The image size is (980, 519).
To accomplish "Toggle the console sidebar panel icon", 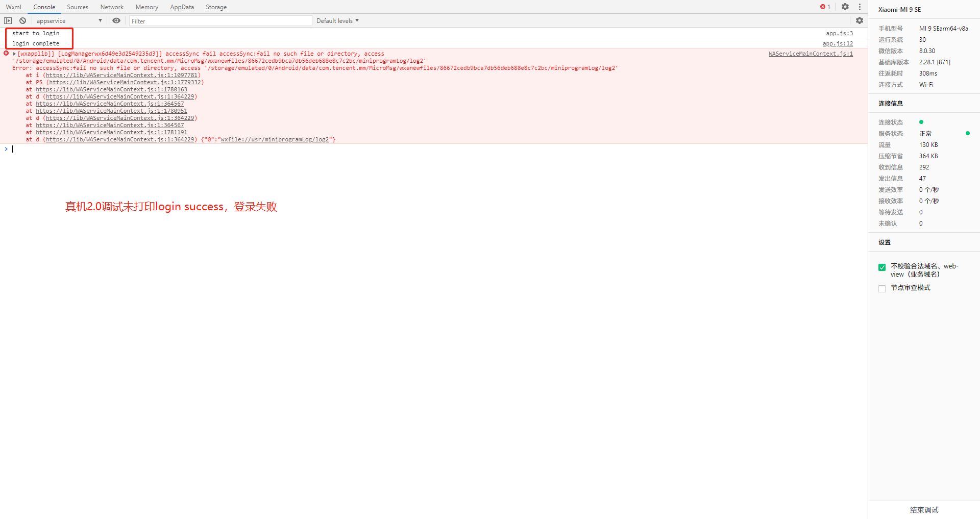I will click(8, 21).
